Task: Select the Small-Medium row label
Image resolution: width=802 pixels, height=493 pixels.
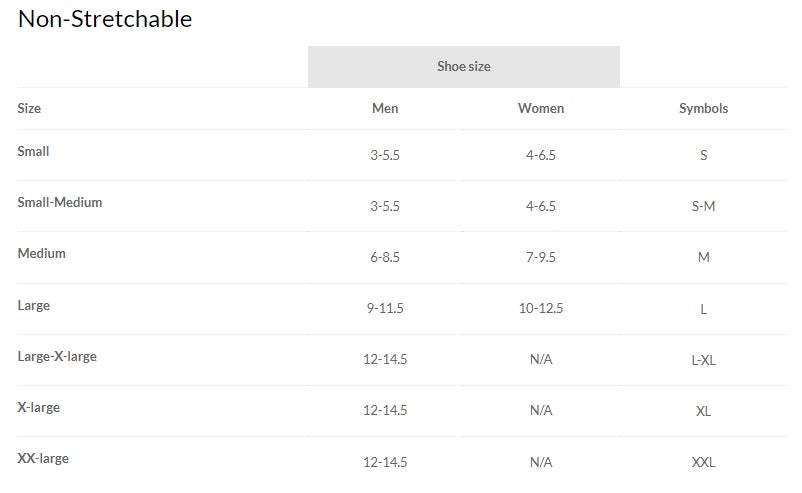Action: click(60, 202)
